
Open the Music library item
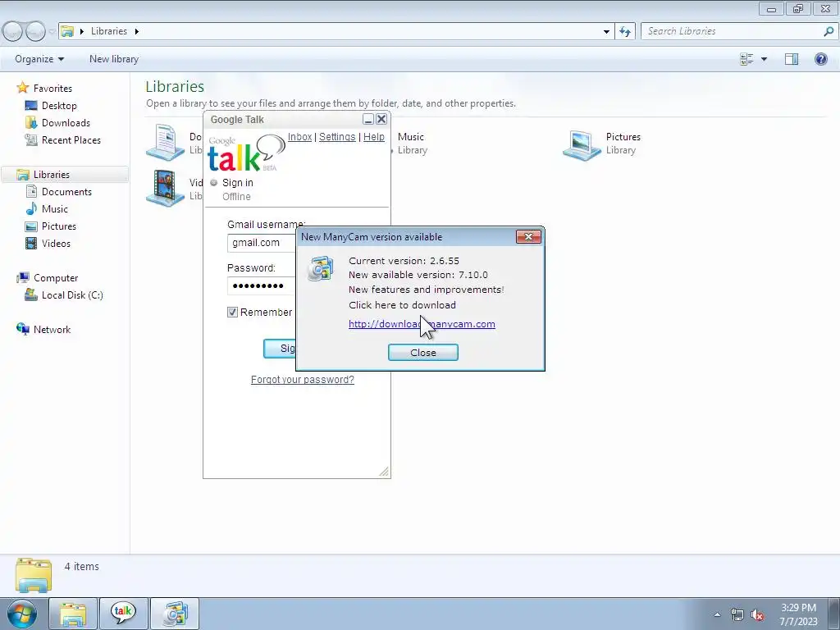412,143
